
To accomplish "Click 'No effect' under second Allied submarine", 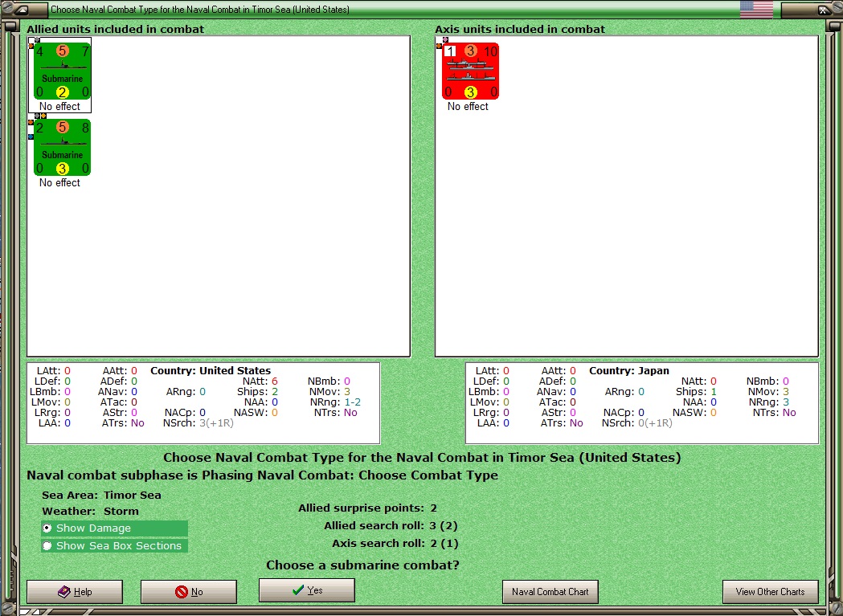I will pyautogui.click(x=59, y=183).
